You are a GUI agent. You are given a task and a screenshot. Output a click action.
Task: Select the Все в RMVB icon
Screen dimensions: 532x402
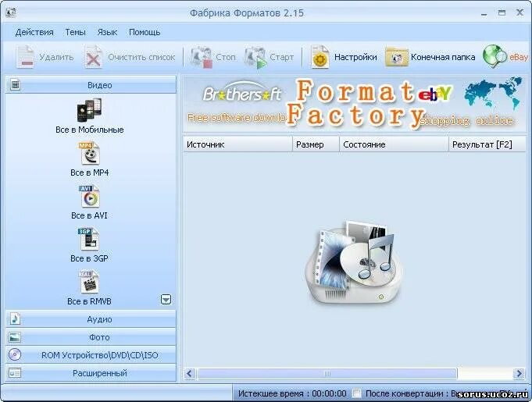[x=89, y=282]
